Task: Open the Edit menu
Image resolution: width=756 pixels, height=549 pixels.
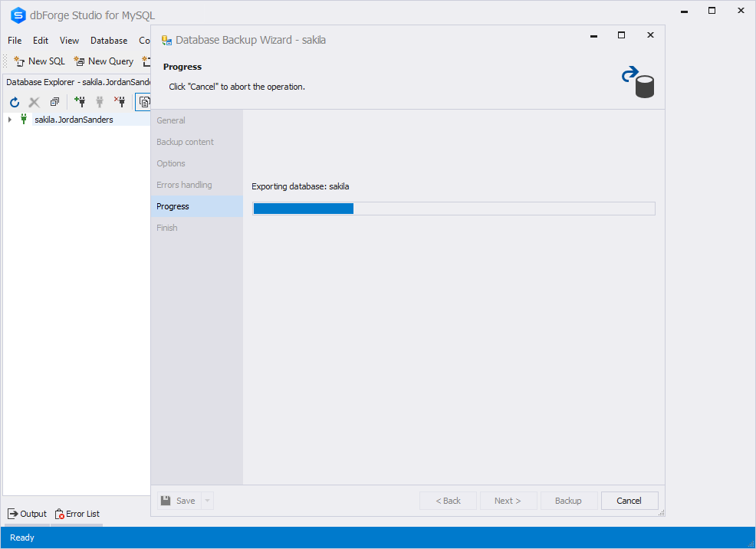Action: coord(41,41)
